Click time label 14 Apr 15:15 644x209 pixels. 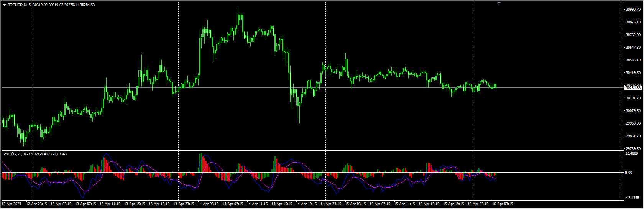[x=282, y=204]
